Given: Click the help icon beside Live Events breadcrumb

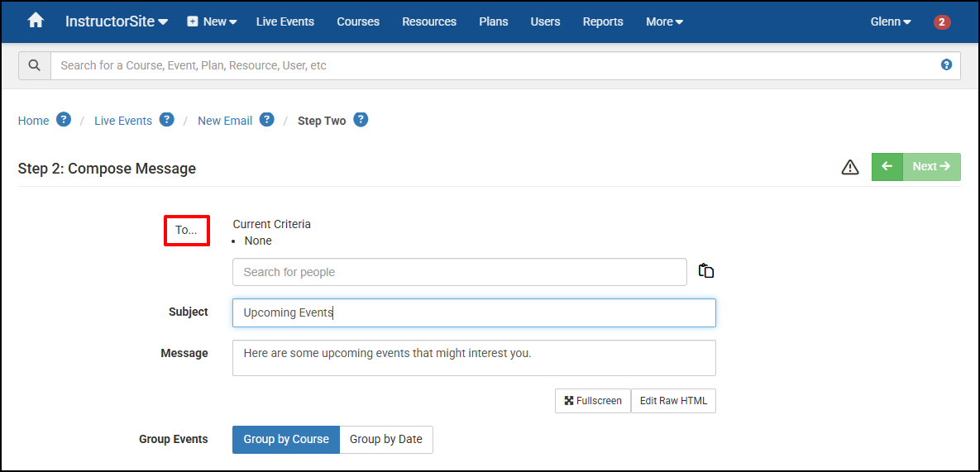Looking at the screenshot, I should pos(166,119).
